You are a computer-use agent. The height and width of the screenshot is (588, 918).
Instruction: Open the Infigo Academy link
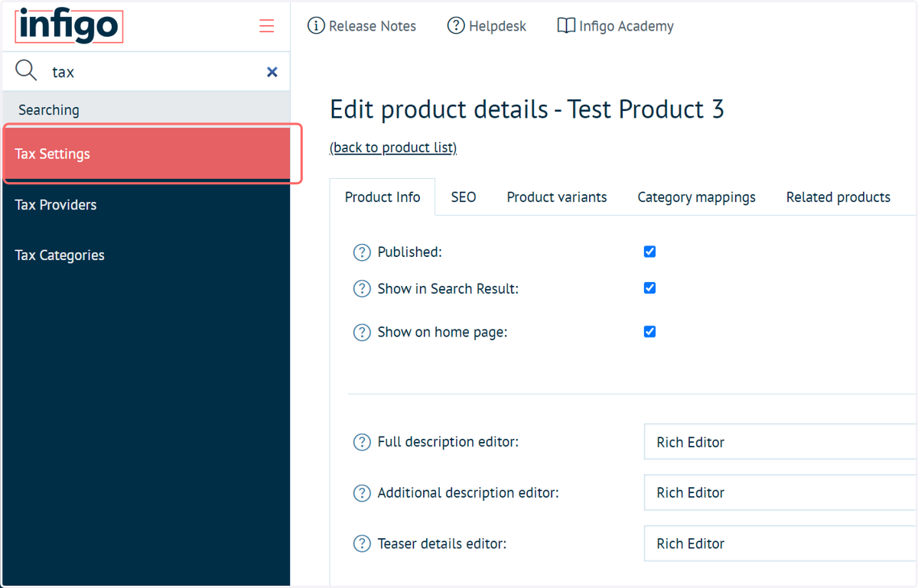pos(616,26)
